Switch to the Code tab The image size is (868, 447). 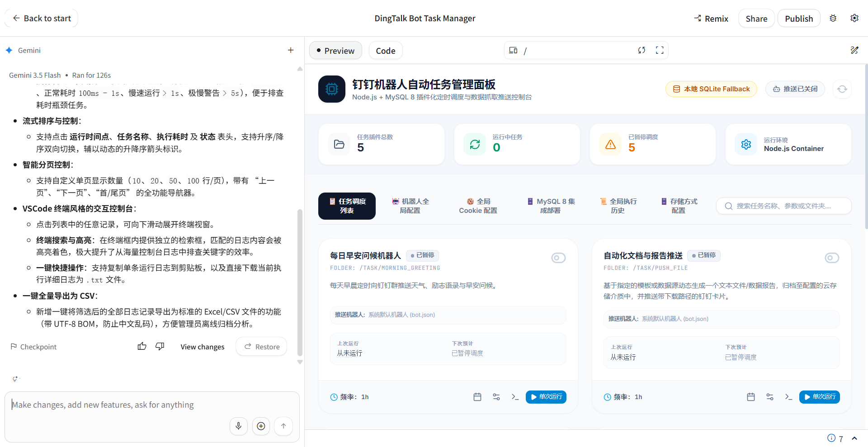tap(386, 51)
